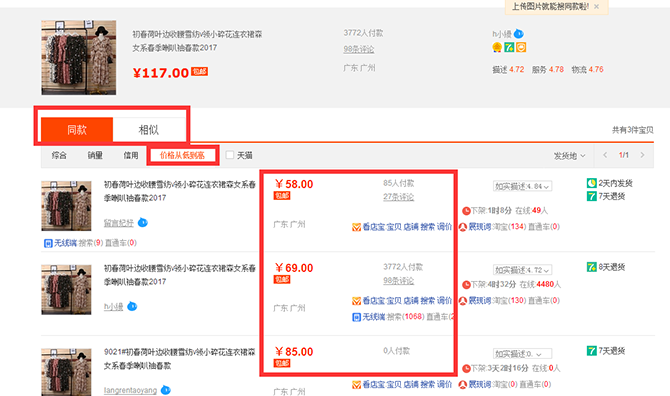The image size is (670, 396).
Task: Click the 看店宝 icon in the ¥69.00 row
Action: coord(356,301)
